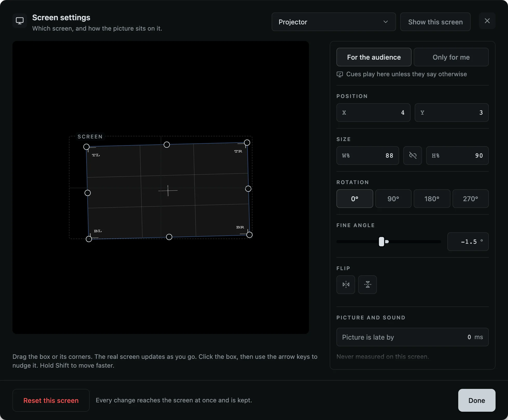Set rotation to 180°
508x420 pixels.
(432, 199)
